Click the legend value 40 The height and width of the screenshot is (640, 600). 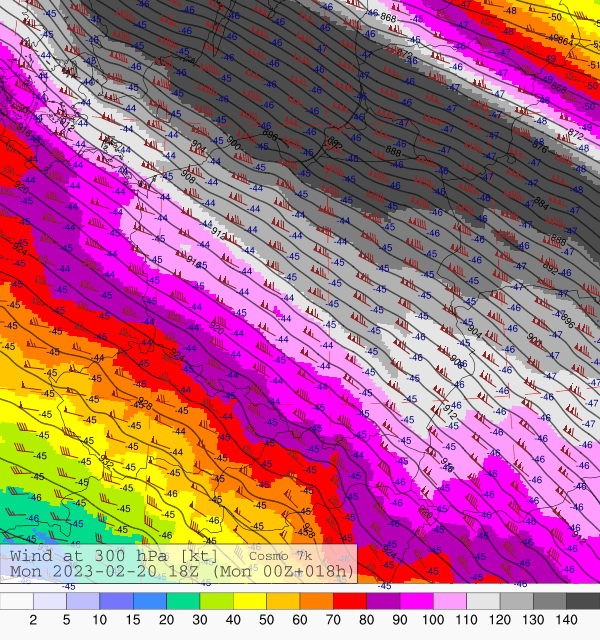233,620
